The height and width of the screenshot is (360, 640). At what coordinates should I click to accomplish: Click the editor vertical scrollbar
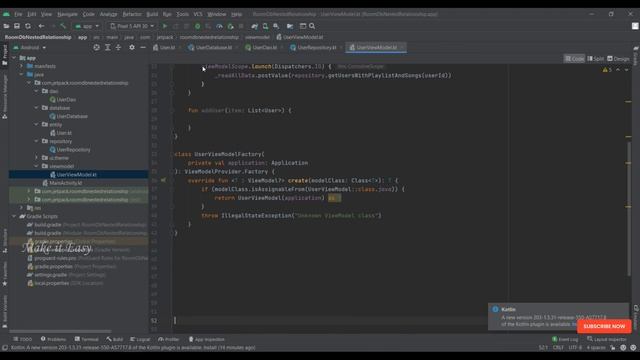coord(628,208)
